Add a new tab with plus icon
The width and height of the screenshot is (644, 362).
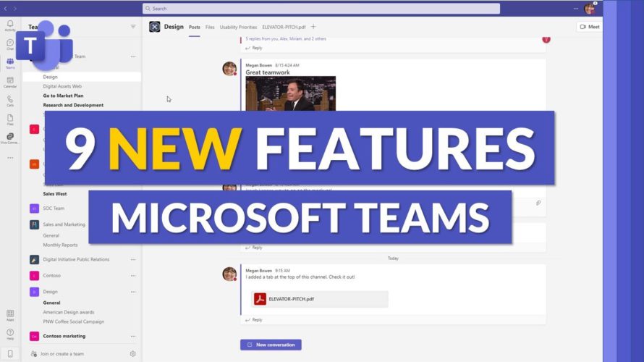313,27
